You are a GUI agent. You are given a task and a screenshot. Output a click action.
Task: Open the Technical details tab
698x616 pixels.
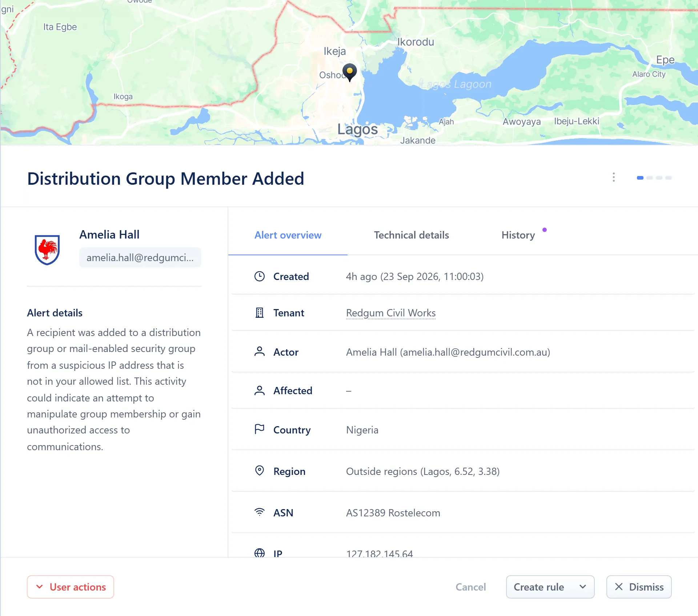412,235
